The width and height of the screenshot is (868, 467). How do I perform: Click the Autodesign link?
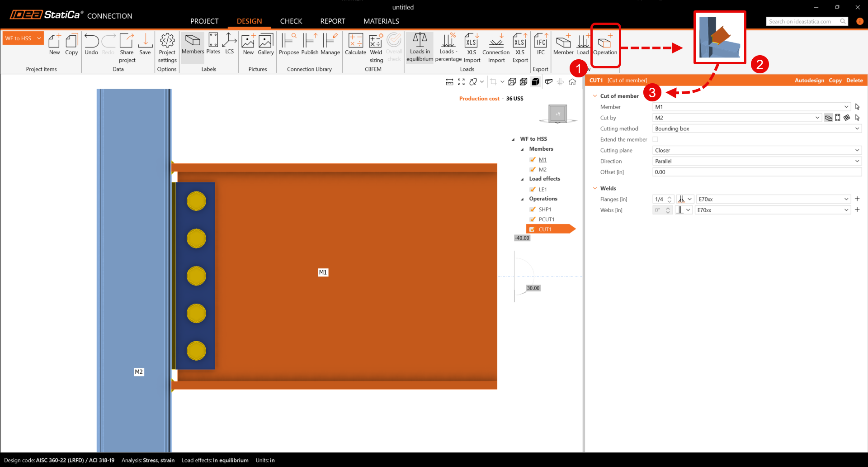click(x=809, y=81)
